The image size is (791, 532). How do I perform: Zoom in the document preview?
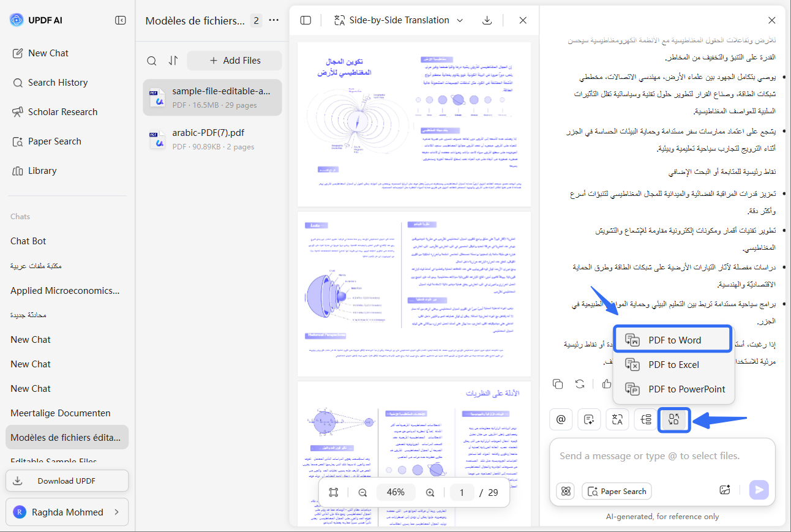click(430, 492)
